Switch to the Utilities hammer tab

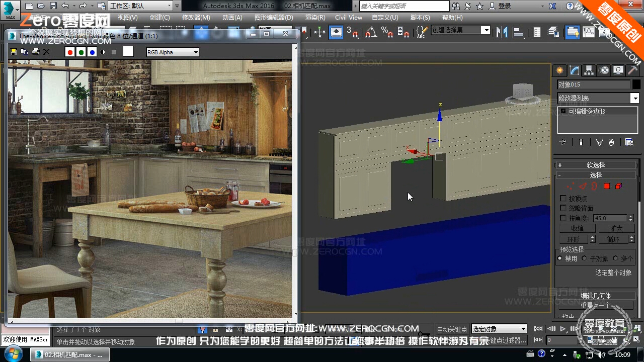pos(633,70)
